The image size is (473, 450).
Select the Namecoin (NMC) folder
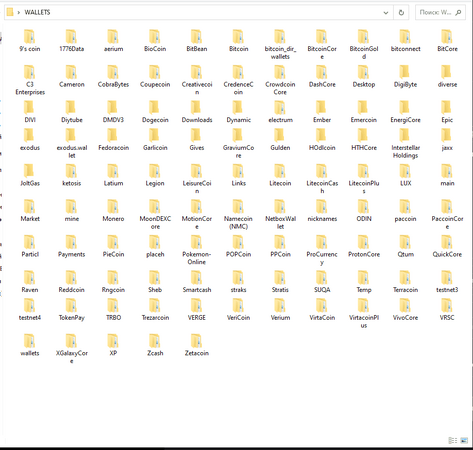point(238,215)
